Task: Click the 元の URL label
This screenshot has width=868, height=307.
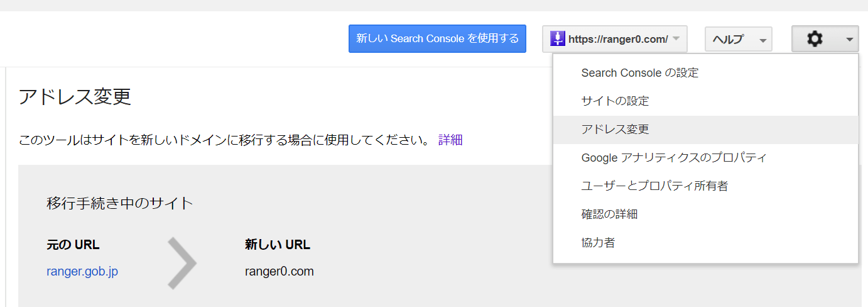Action: click(x=73, y=245)
